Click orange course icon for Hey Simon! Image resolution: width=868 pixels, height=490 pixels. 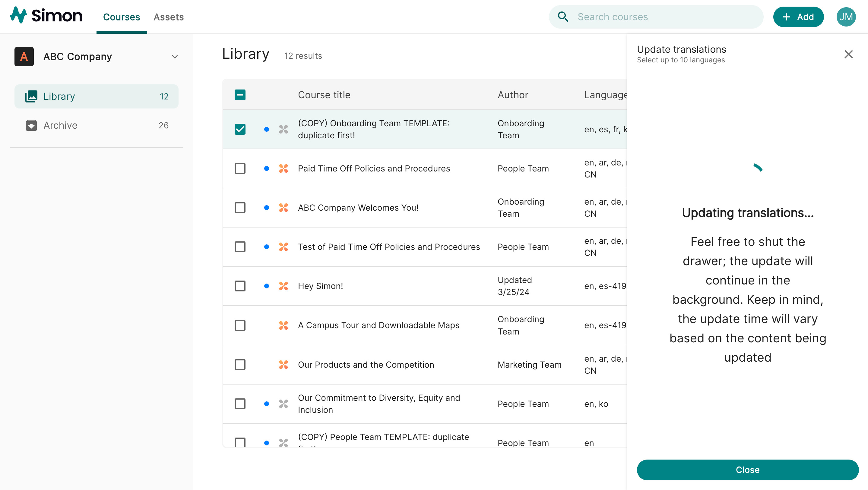tap(284, 286)
